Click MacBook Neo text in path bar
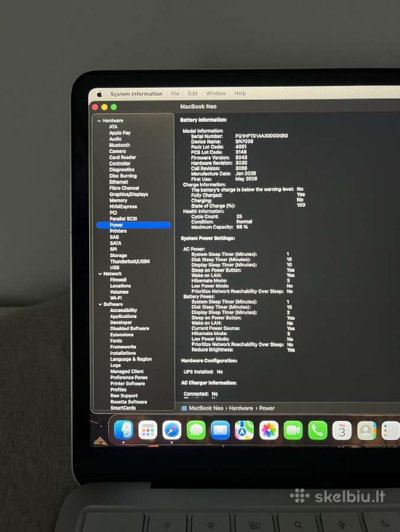Screen dimensions: 400x532 point(206,408)
